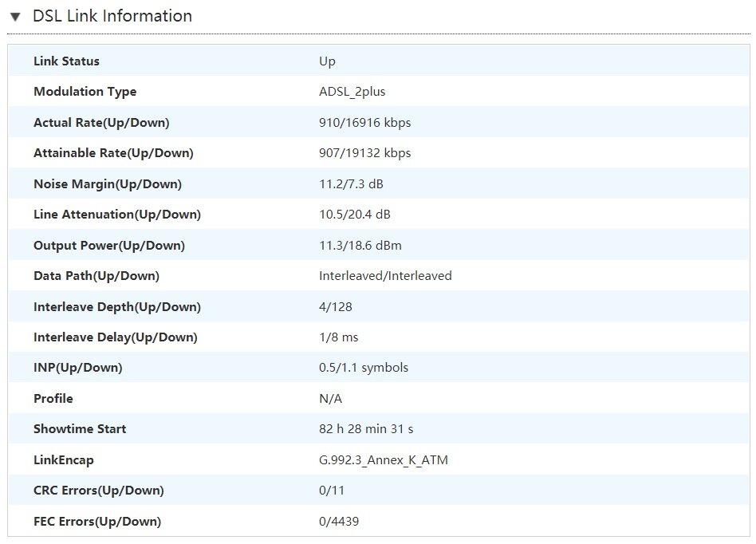Click the INP value 0.5/1.1 symbols
This screenshot has height=544, width=756.
364,368
